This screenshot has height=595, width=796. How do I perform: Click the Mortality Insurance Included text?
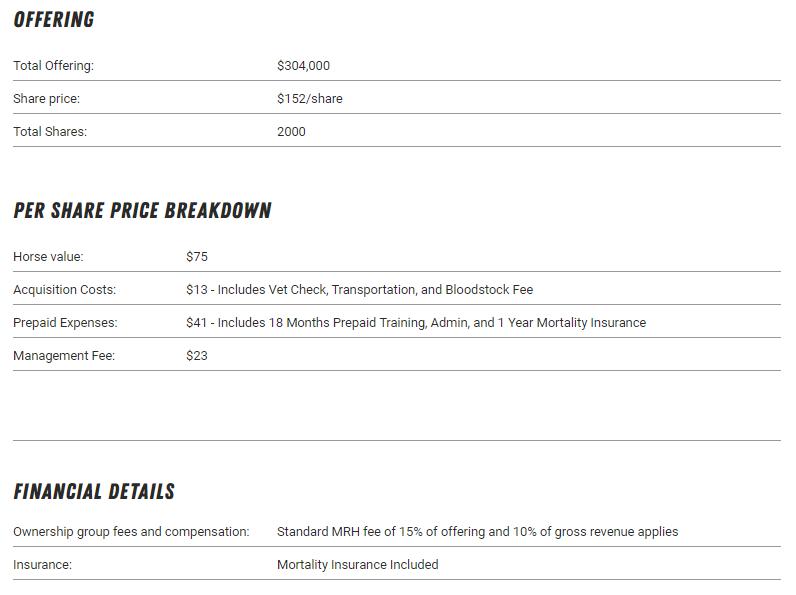tap(357, 565)
